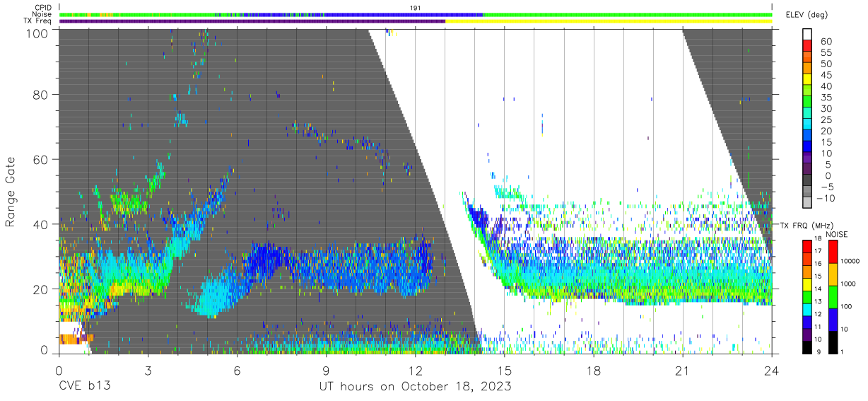Click the Range Gate y-axis title

(x=11, y=192)
